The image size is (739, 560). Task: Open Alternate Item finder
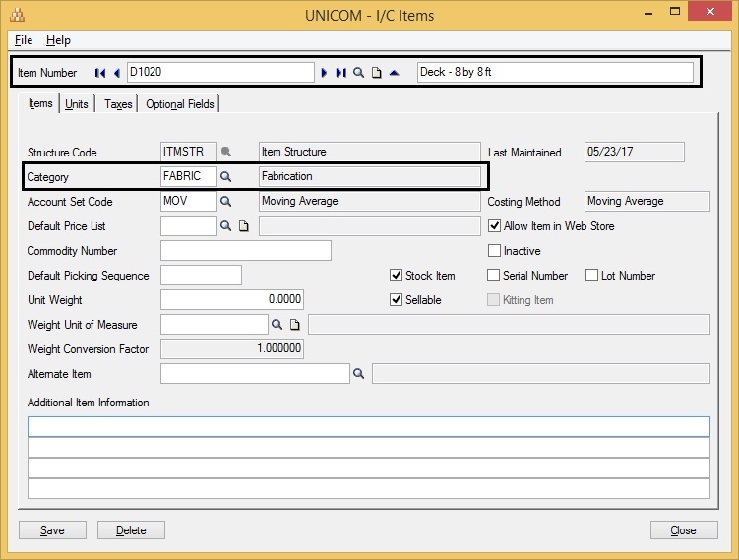[358, 373]
